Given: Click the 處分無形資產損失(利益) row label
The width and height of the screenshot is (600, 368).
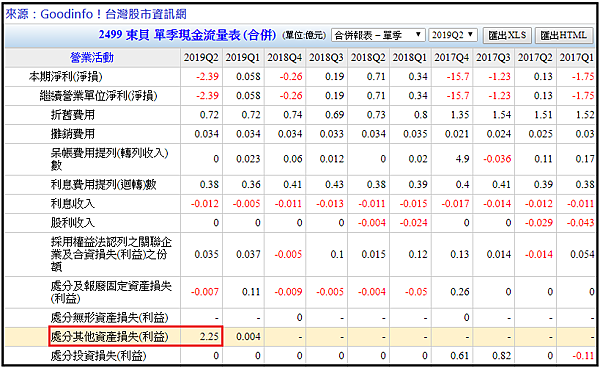Looking at the screenshot, I should tap(109, 318).
